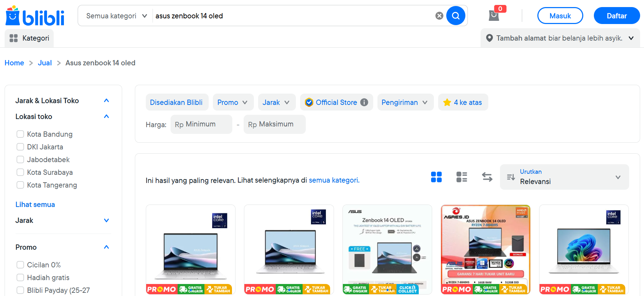Check the DKI Jakarta checkbox
The image size is (644, 296).
[x=20, y=147]
